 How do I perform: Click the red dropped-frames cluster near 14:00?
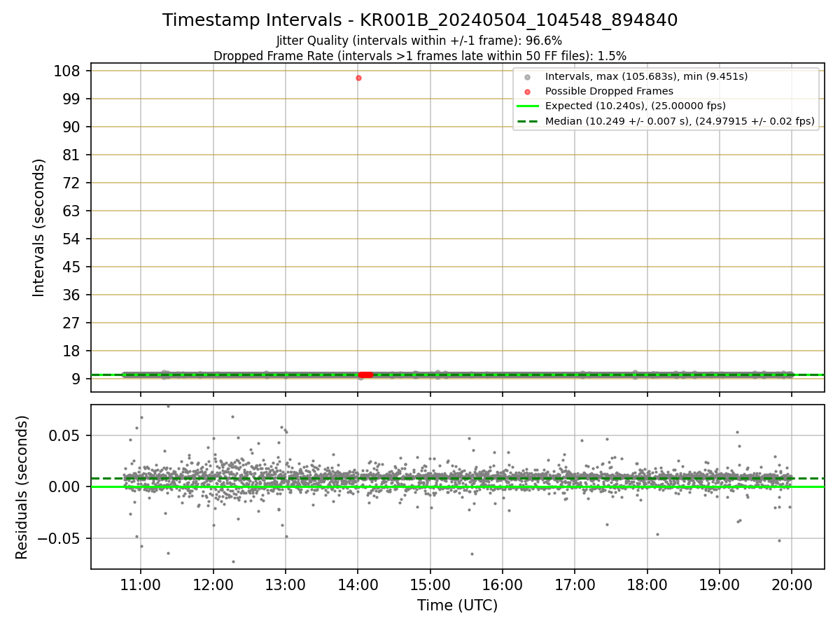[365, 374]
